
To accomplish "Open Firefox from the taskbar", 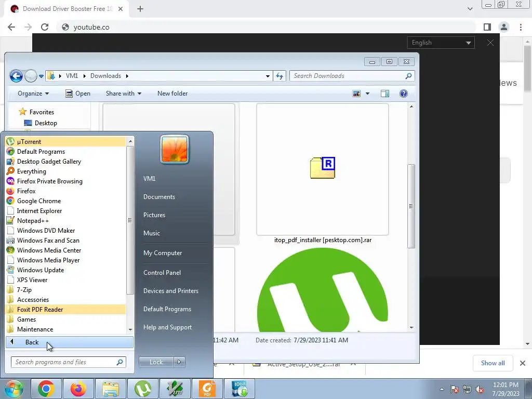I will point(78,389).
